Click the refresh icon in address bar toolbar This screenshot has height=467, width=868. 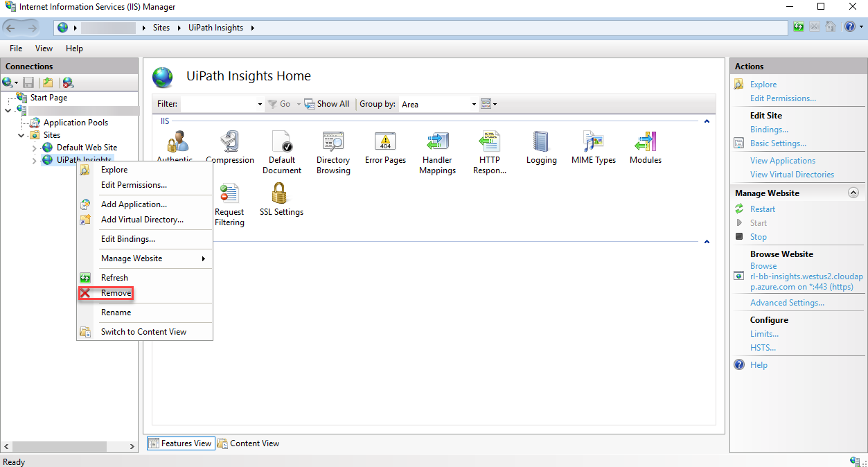tap(799, 28)
